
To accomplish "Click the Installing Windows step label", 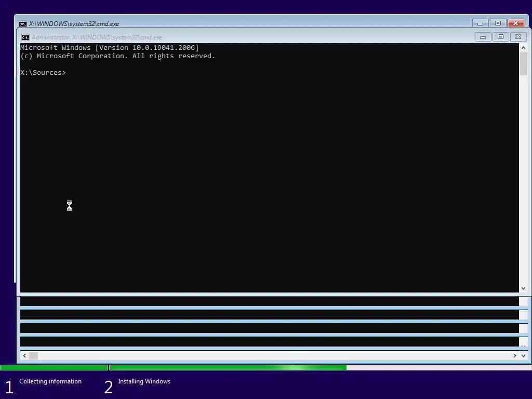I will tap(144, 381).
